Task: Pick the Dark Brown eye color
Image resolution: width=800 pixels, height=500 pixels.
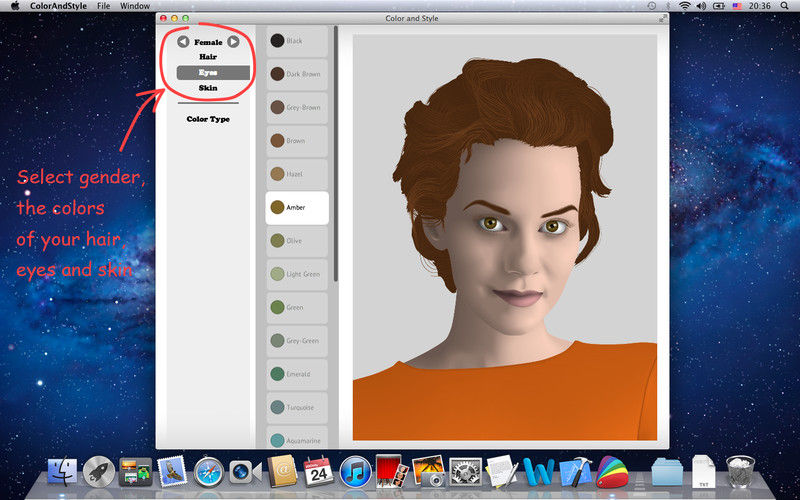Action: pyautogui.click(x=297, y=74)
